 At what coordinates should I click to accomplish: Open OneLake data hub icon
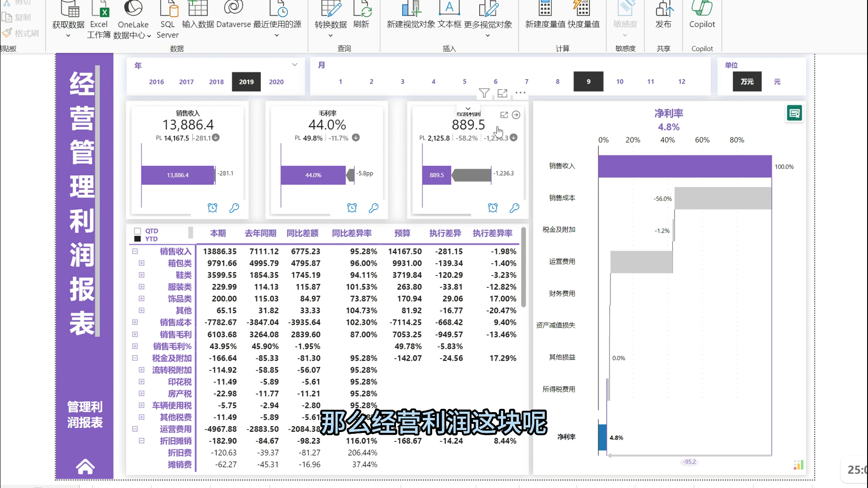pyautogui.click(x=133, y=8)
